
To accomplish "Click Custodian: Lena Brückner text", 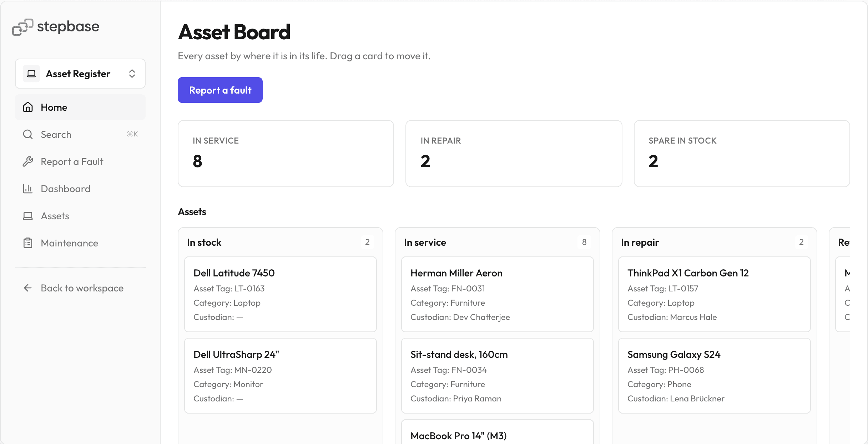I will 676,399.
